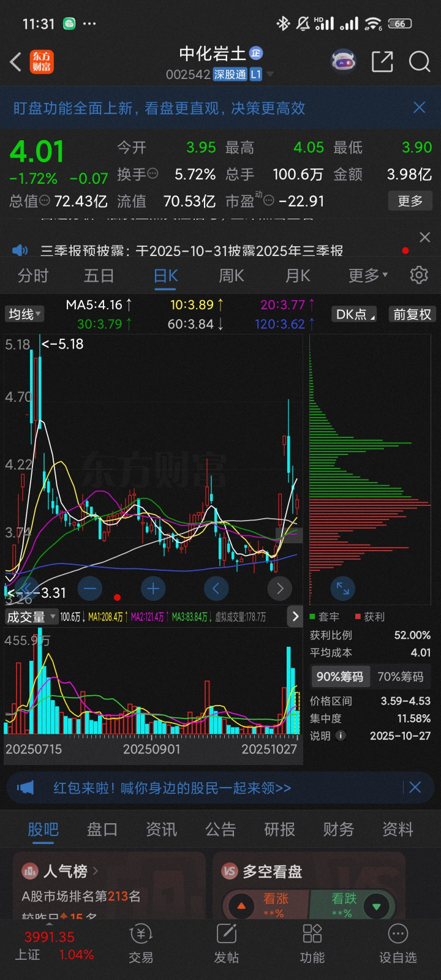This screenshot has width=441, height=980.
Task: Tap the 上证 index ticker
Action: pyautogui.click(x=54, y=946)
